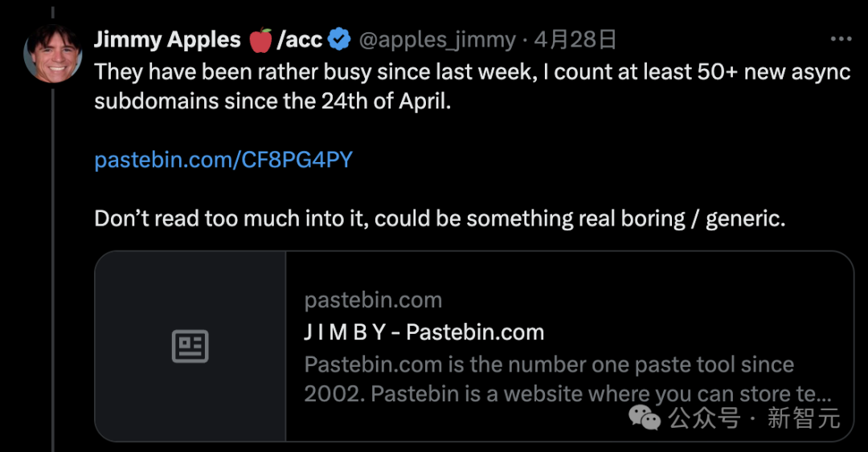Click the red apple emoji in name

(x=260, y=39)
